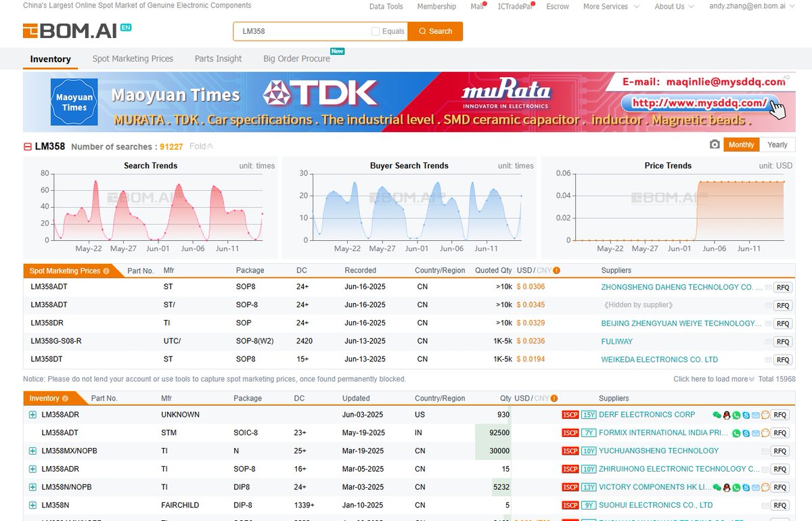Screen dimensions: 812x521
Task: Click RFQ for SUOHUI ELECTRONICS CO., LTD
Action: click(780, 505)
